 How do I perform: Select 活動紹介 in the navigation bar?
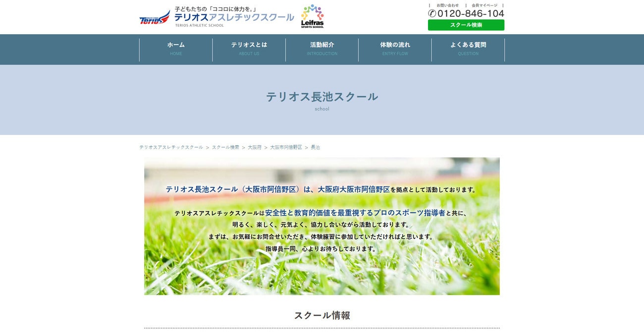coord(322,48)
